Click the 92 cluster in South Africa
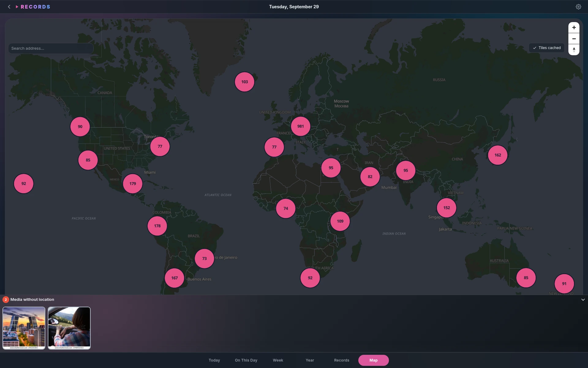The width and height of the screenshot is (588, 368). pyautogui.click(x=310, y=278)
